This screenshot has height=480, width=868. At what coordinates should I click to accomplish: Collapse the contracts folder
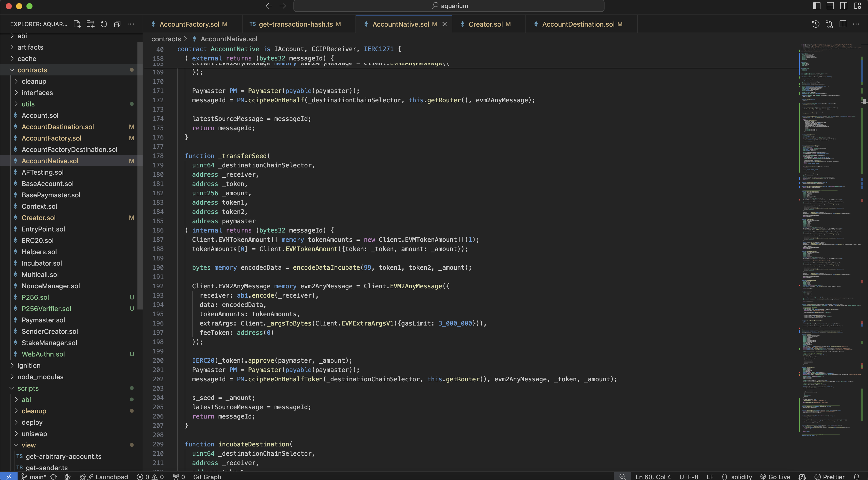[32, 70]
